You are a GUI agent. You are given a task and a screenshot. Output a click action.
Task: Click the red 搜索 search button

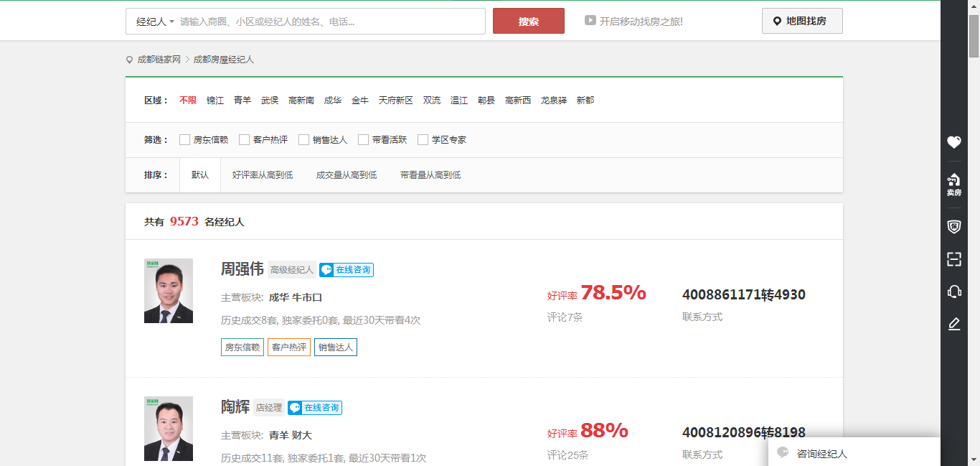click(x=529, y=21)
